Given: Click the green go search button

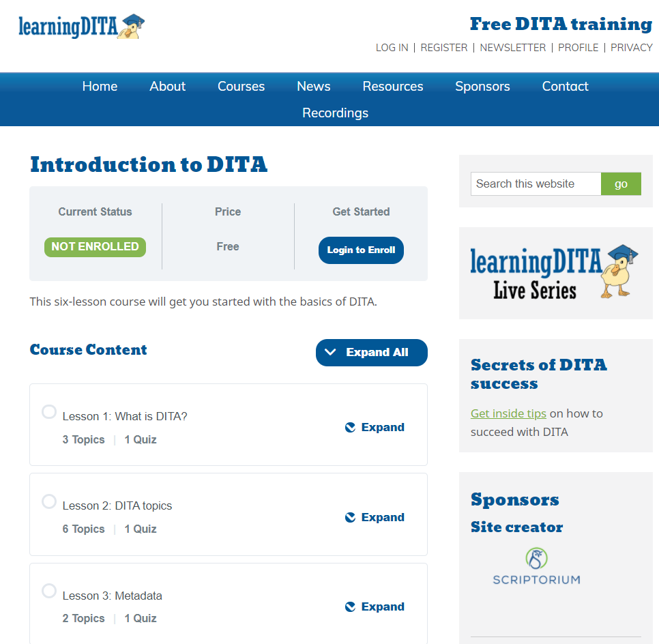Looking at the screenshot, I should [x=621, y=184].
